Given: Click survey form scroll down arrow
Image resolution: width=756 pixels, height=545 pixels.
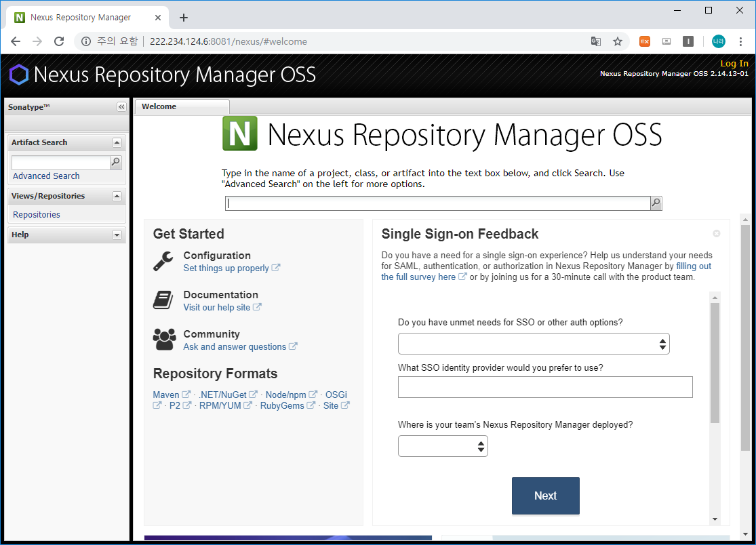Looking at the screenshot, I should (715, 519).
